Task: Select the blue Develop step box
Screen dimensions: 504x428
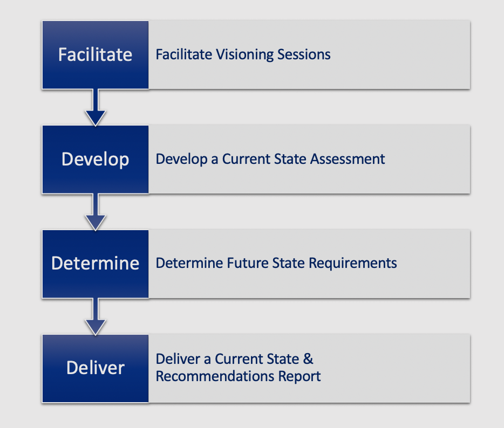Action: point(95,159)
